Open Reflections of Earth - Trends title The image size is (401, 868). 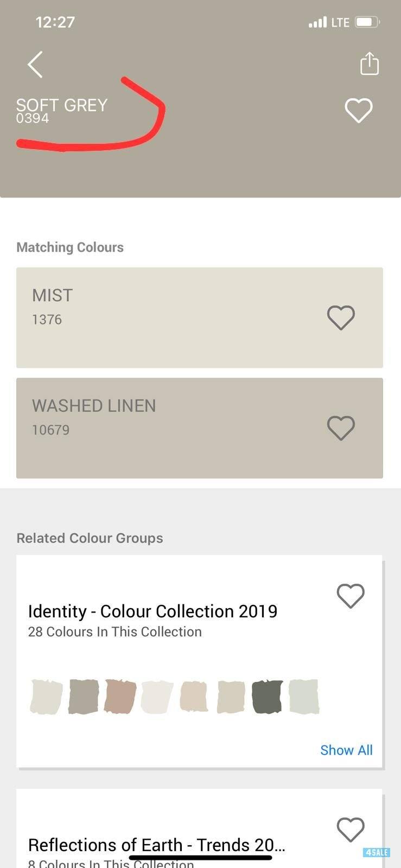[156, 845]
